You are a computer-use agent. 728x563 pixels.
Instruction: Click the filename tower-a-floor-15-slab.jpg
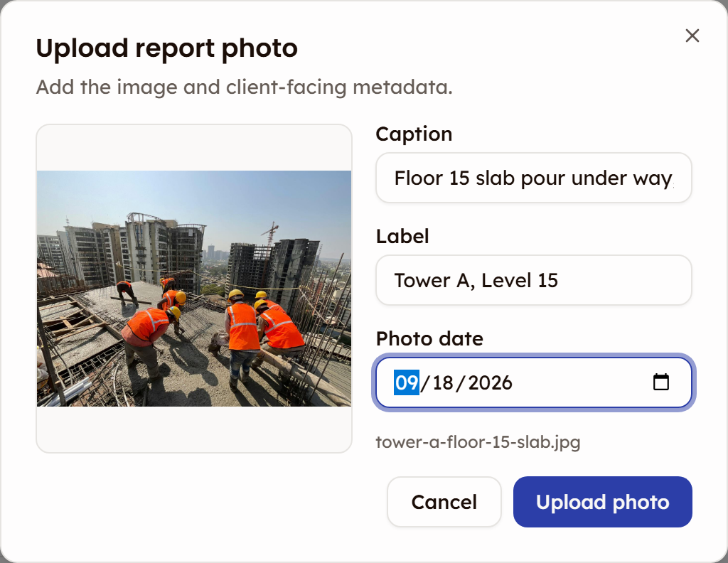click(x=478, y=442)
